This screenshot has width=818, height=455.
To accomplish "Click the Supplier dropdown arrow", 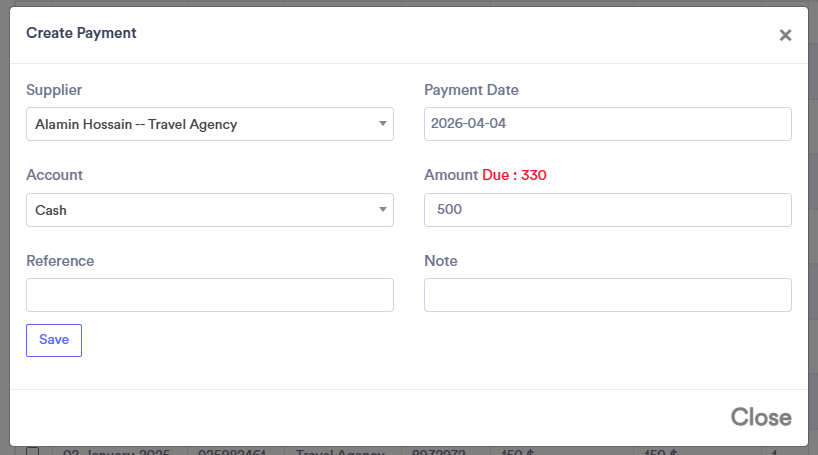I will click(x=382, y=124).
